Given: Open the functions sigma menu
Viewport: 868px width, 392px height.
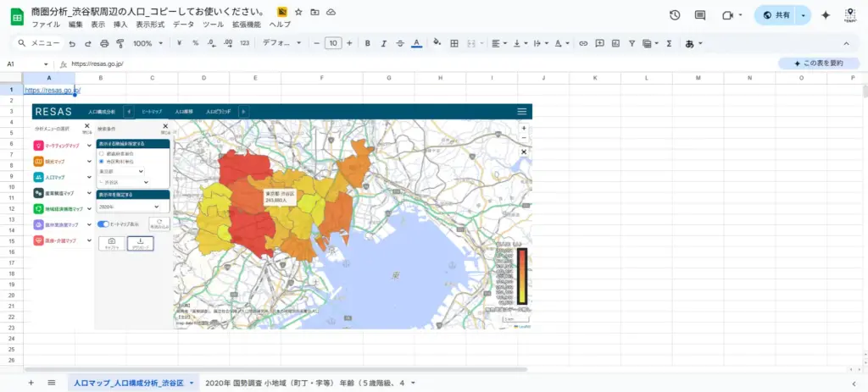Looking at the screenshot, I should [669, 43].
